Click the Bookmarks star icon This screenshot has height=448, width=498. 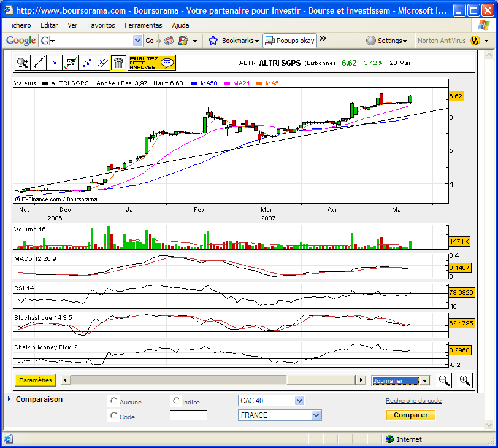pos(213,41)
